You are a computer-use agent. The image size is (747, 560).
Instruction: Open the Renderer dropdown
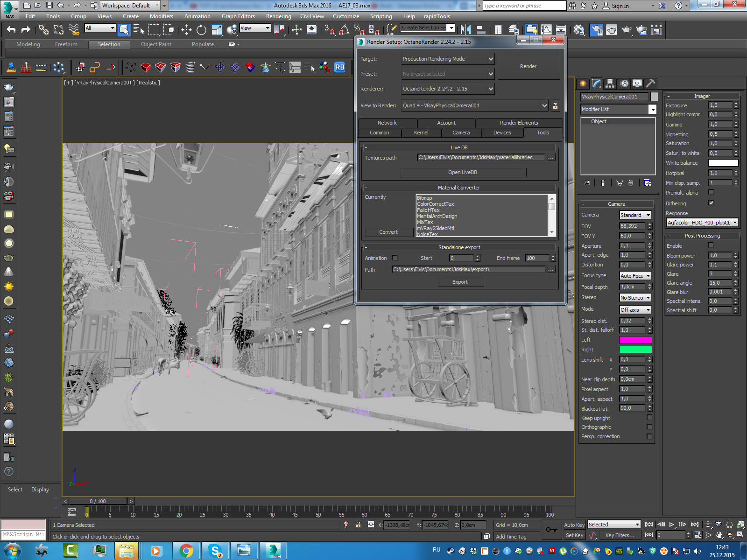click(x=448, y=89)
